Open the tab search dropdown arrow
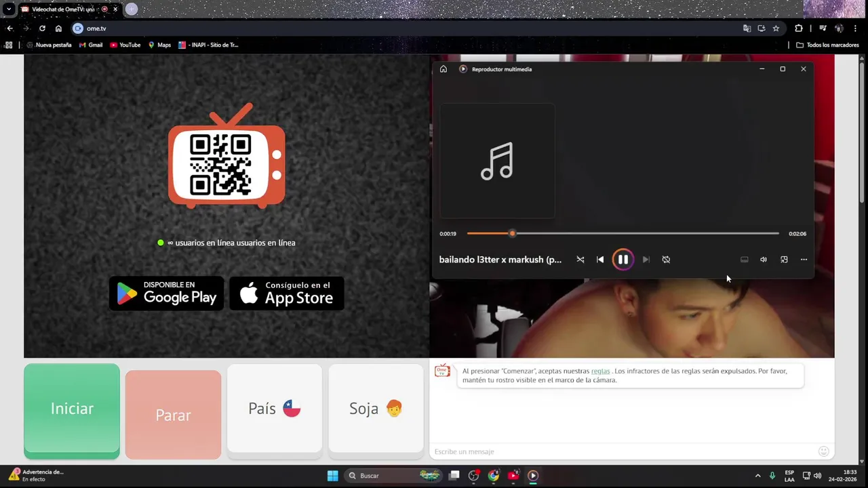Viewport: 868px width, 488px height. (x=9, y=9)
